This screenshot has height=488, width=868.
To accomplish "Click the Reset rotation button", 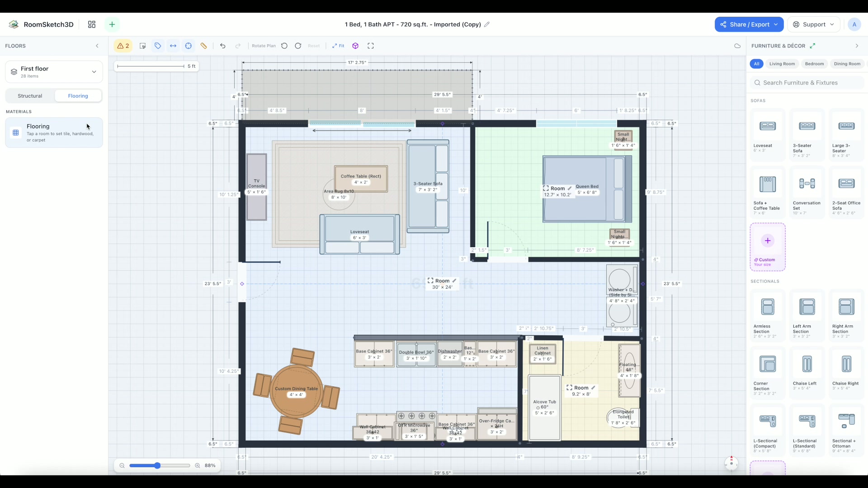I will pyautogui.click(x=314, y=46).
